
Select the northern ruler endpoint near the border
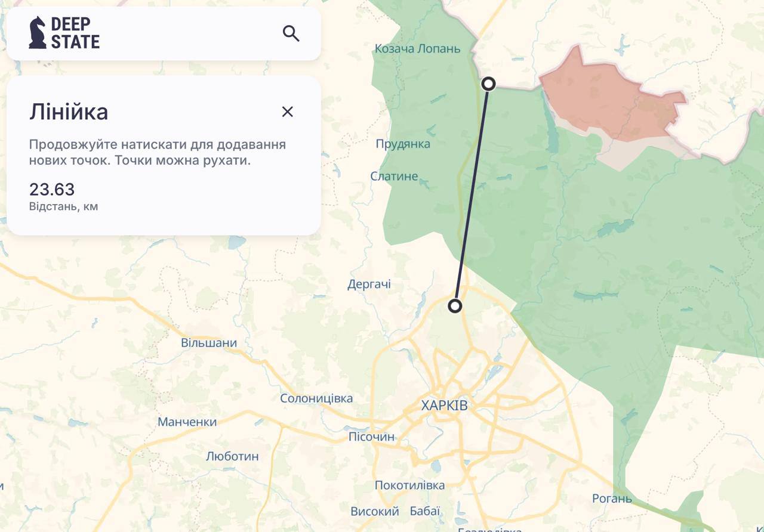point(488,83)
